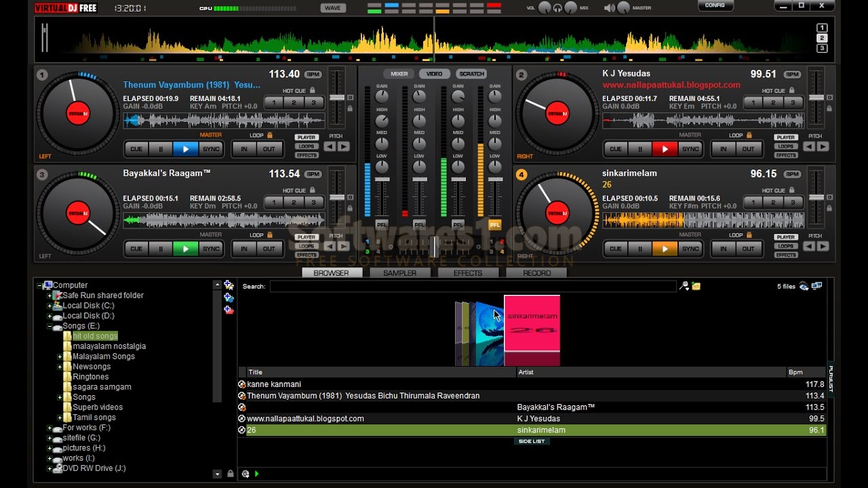Expand Local Disk (D:) node
Screen dimensions: 868x488
[50, 316]
